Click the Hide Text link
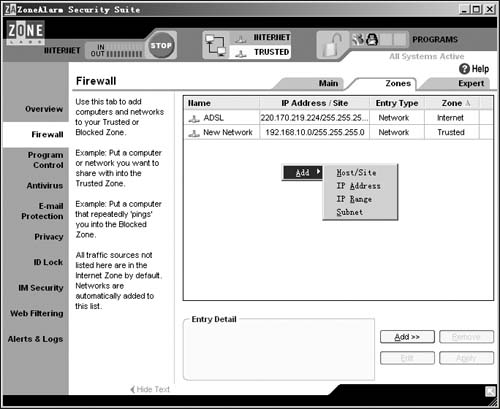500x409 pixels. 150,389
